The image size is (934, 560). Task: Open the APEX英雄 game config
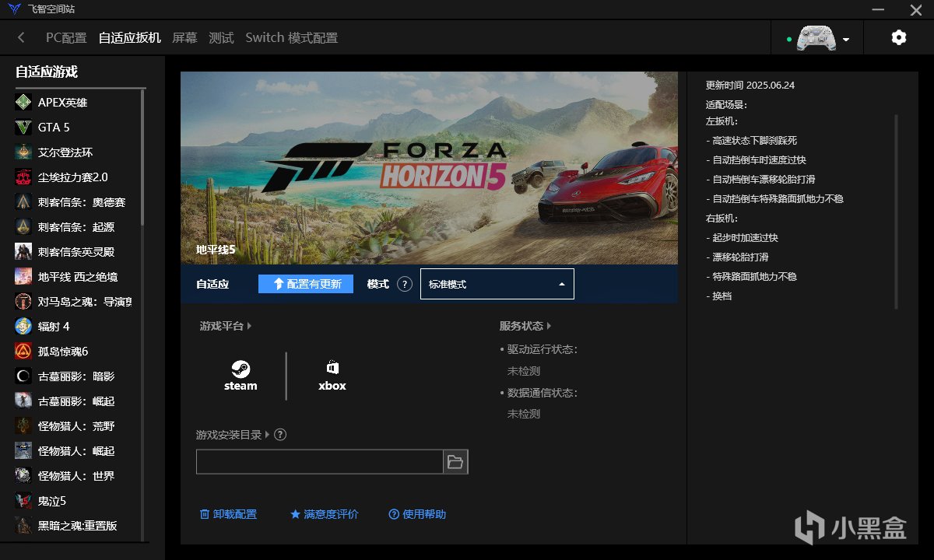pos(62,102)
